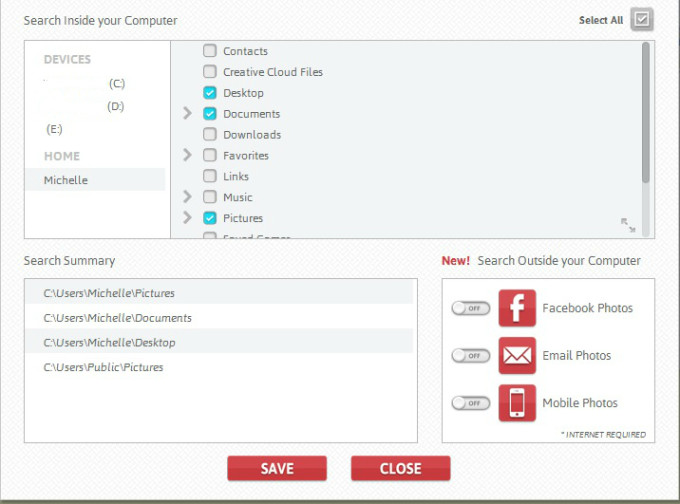Image resolution: width=680 pixels, height=504 pixels.
Task: Uncheck the Pictures folder checkbox
Action: click(x=210, y=218)
